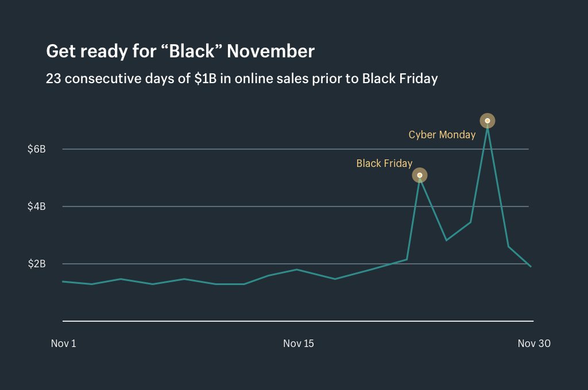Click the Cyber Monday peak marker
This screenshot has height=390, width=588.
coord(488,120)
